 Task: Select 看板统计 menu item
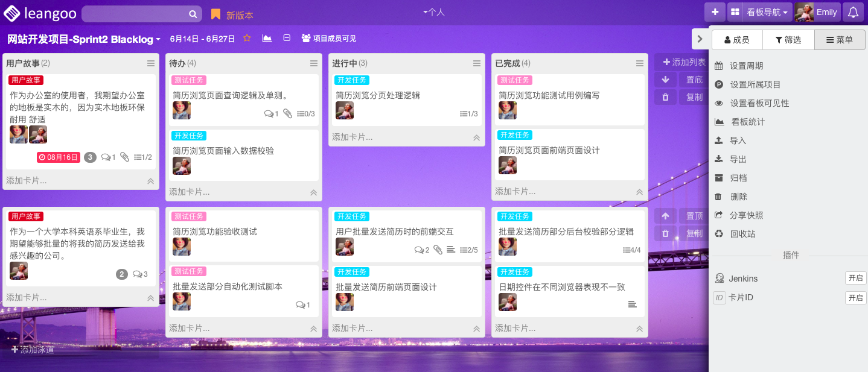coord(748,122)
